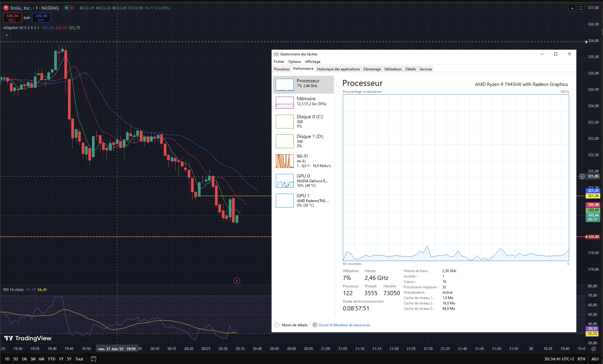The width and height of the screenshot is (603, 364).
Task: Click the Task Manager window icon
Action: click(x=276, y=54)
